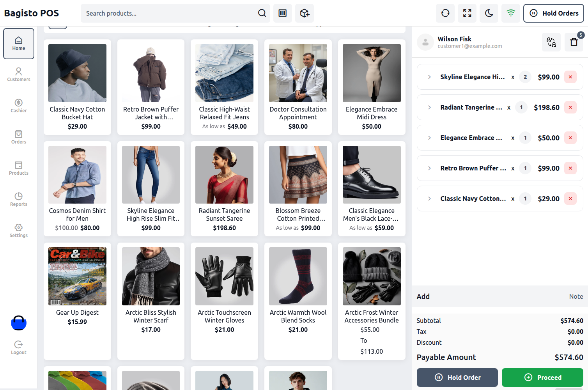Screen dimensions: 588x390
Task: Open Products section in sidebar
Action: (19, 168)
